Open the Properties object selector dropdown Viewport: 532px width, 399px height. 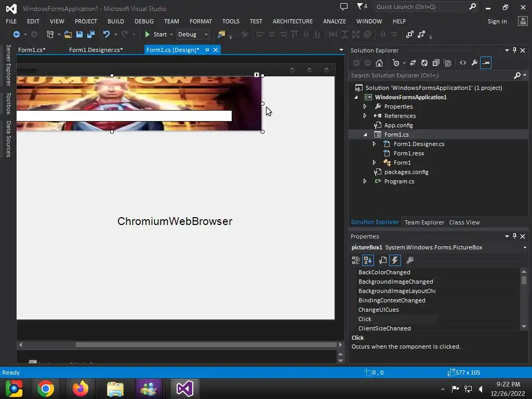[x=525, y=247]
